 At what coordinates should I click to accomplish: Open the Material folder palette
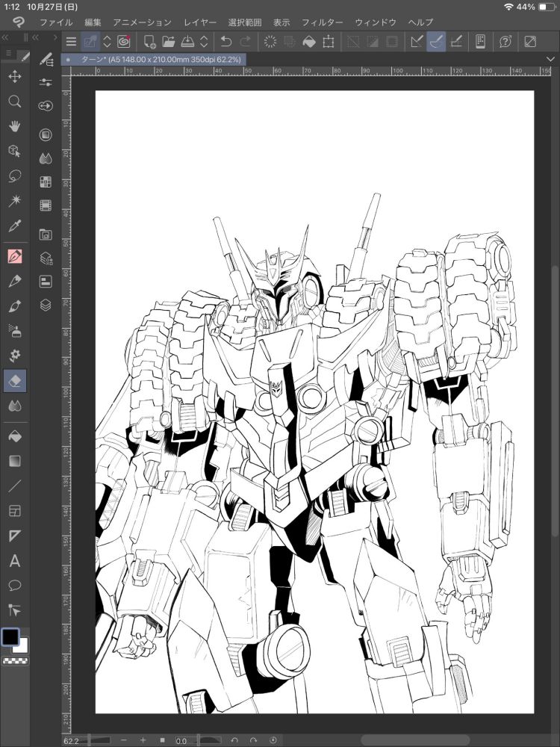point(46,235)
